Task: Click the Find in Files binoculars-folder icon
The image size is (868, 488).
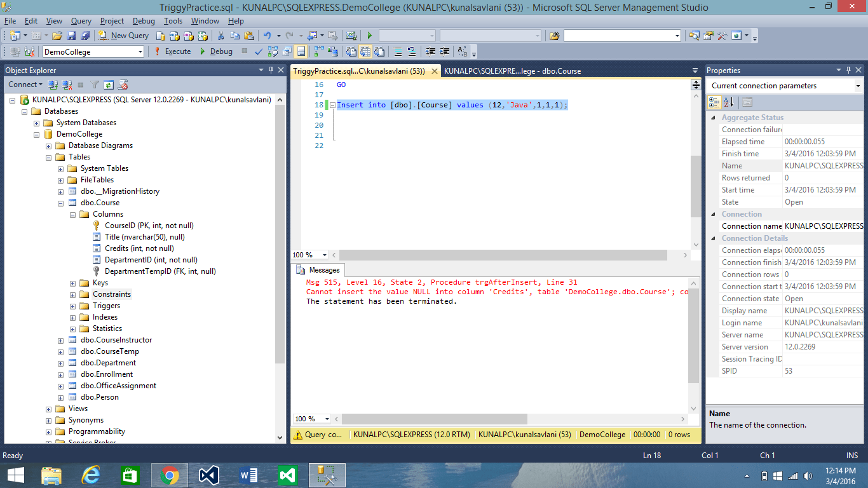Action: click(x=555, y=36)
